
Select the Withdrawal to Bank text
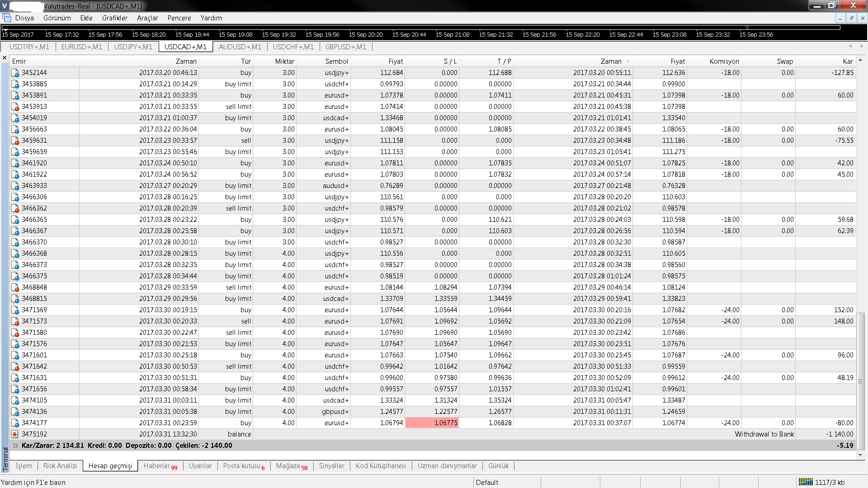(x=764, y=434)
